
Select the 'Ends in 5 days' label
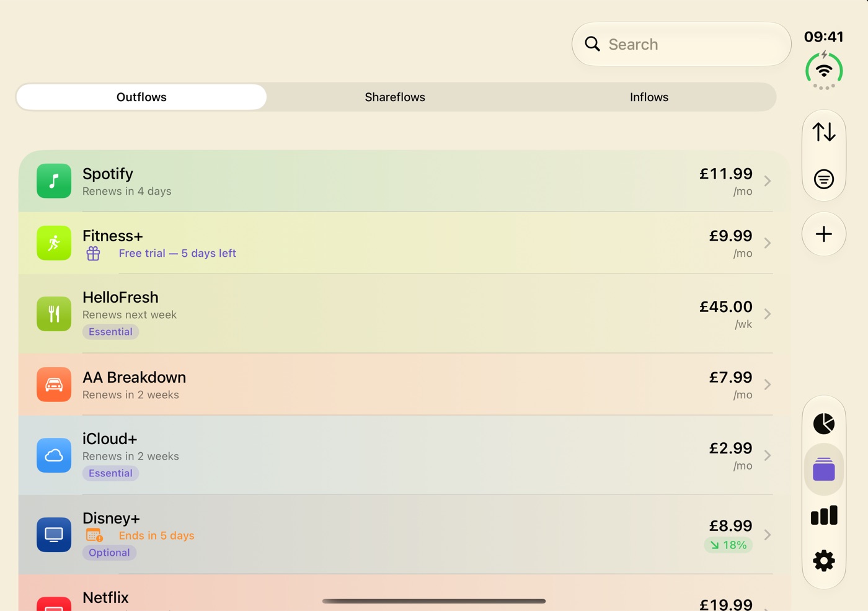156,535
